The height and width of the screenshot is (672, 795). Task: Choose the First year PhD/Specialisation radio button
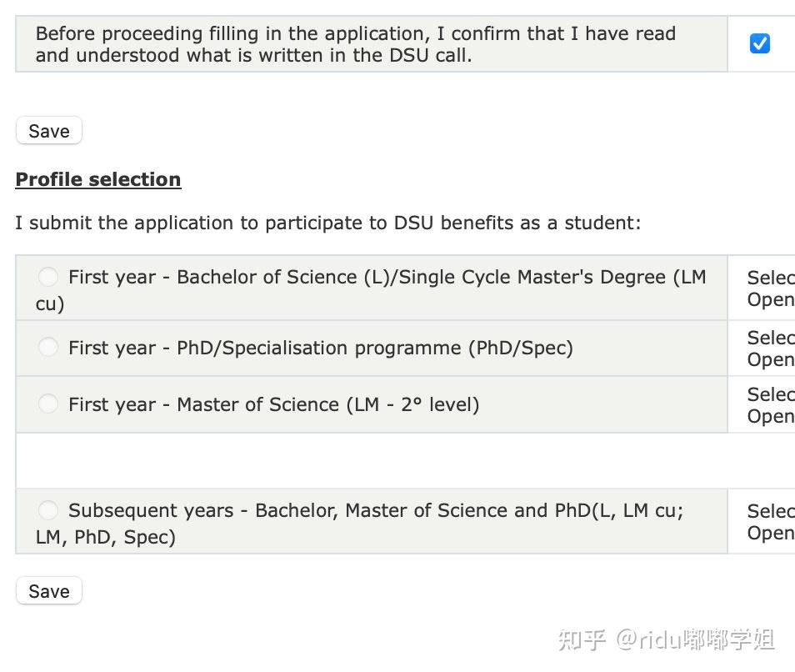(48, 347)
